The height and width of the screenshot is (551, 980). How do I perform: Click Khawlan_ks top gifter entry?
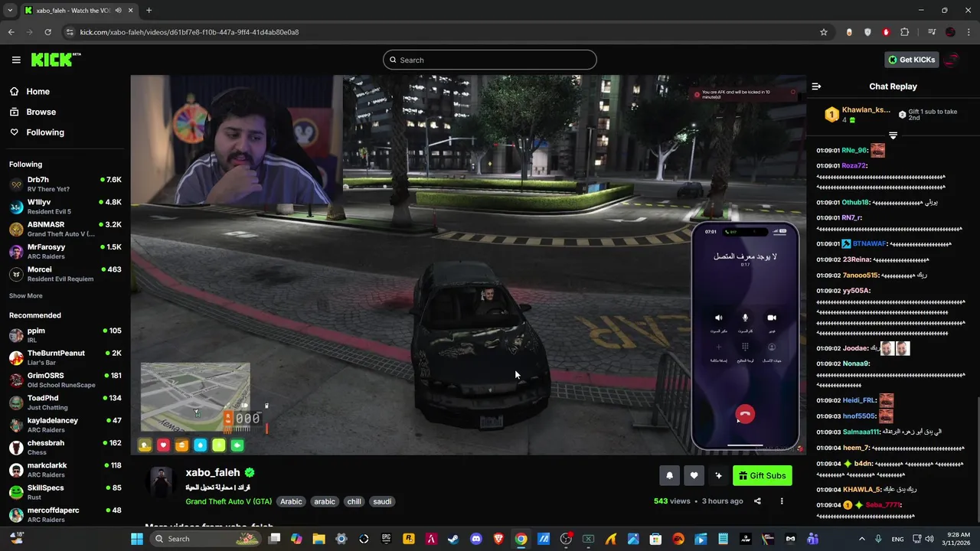(x=858, y=115)
